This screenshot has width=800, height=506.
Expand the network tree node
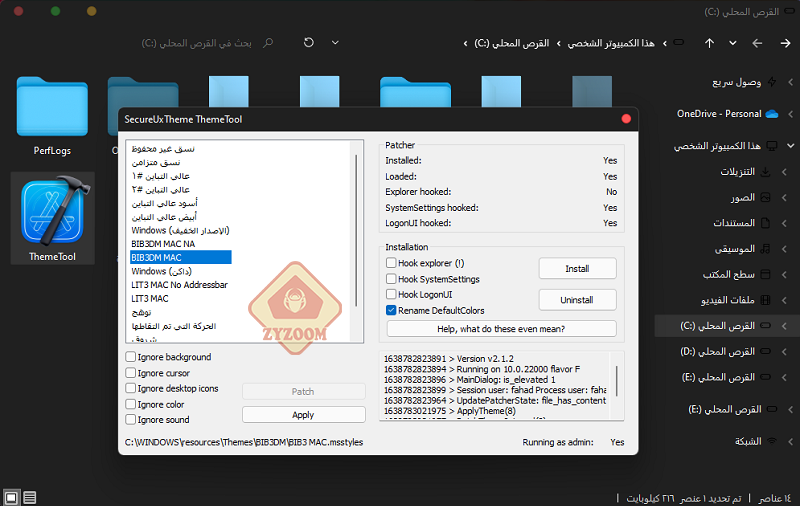click(x=790, y=441)
